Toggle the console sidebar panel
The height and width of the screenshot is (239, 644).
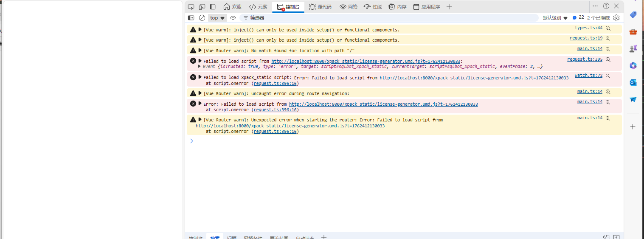point(191,18)
